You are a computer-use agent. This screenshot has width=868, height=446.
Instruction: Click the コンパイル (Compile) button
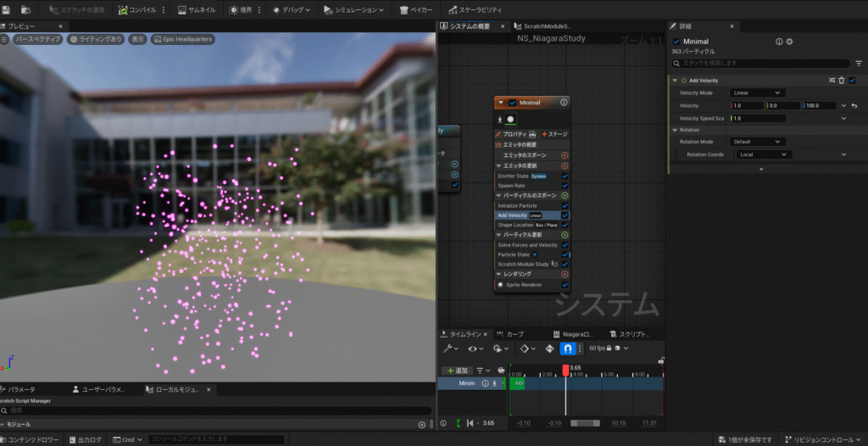(x=138, y=10)
